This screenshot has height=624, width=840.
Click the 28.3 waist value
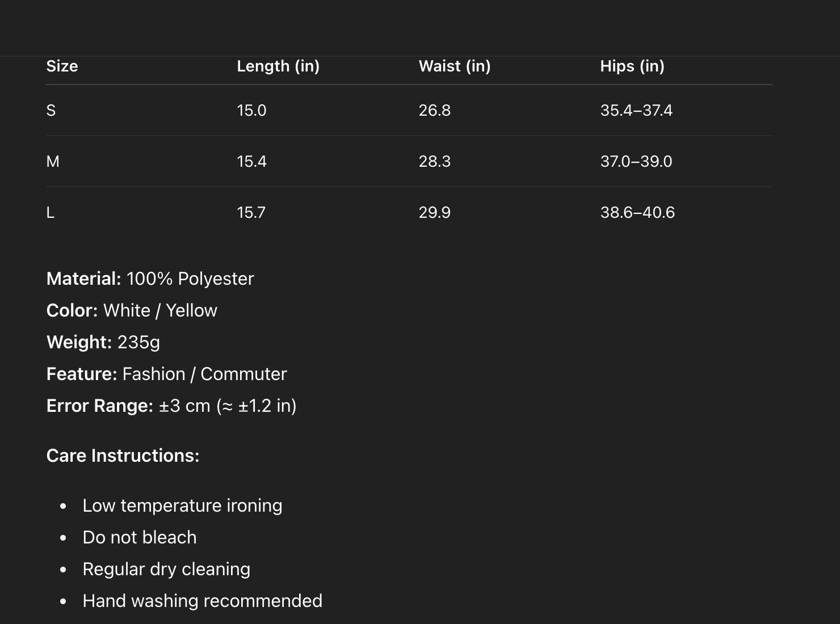(x=435, y=162)
